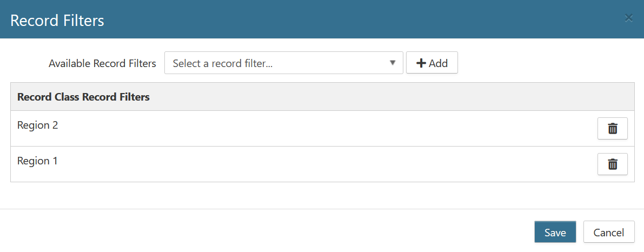The image size is (644, 252).
Task: Close the Record Filters dialog
Action: coord(628,18)
